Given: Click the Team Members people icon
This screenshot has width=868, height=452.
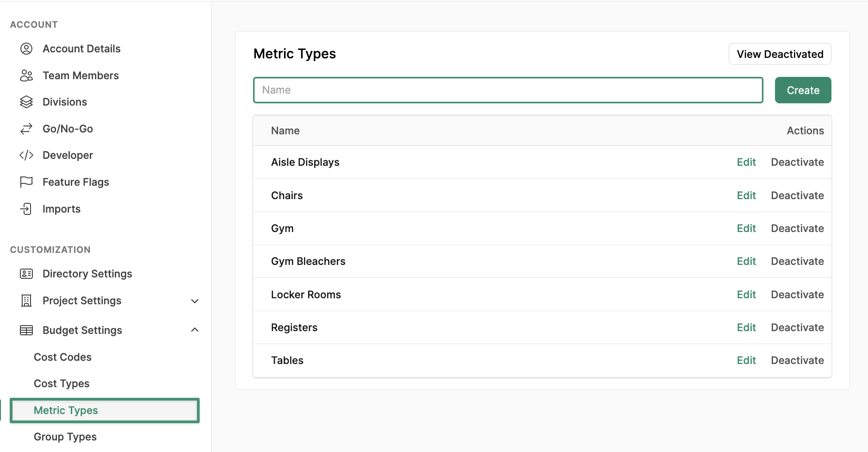Looking at the screenshot, I should click(26, 75).
